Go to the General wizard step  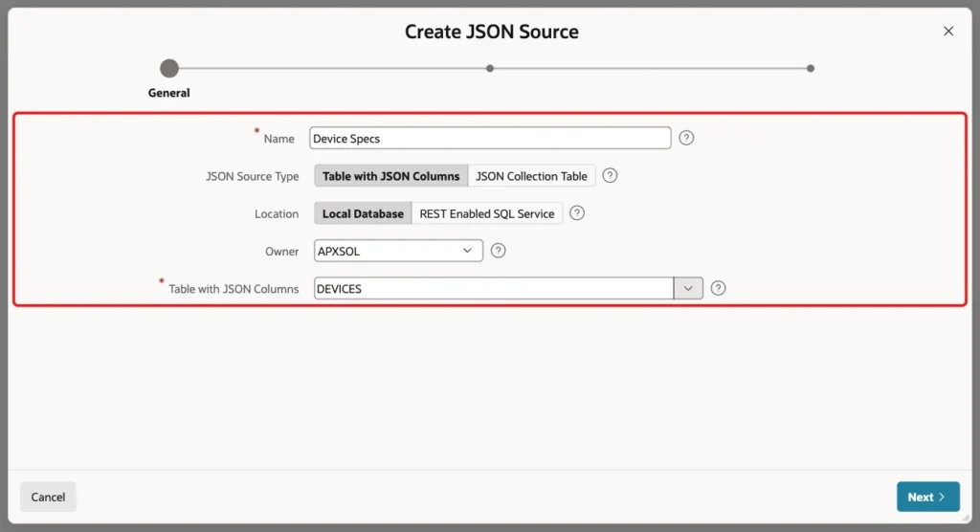click(168, 68)
